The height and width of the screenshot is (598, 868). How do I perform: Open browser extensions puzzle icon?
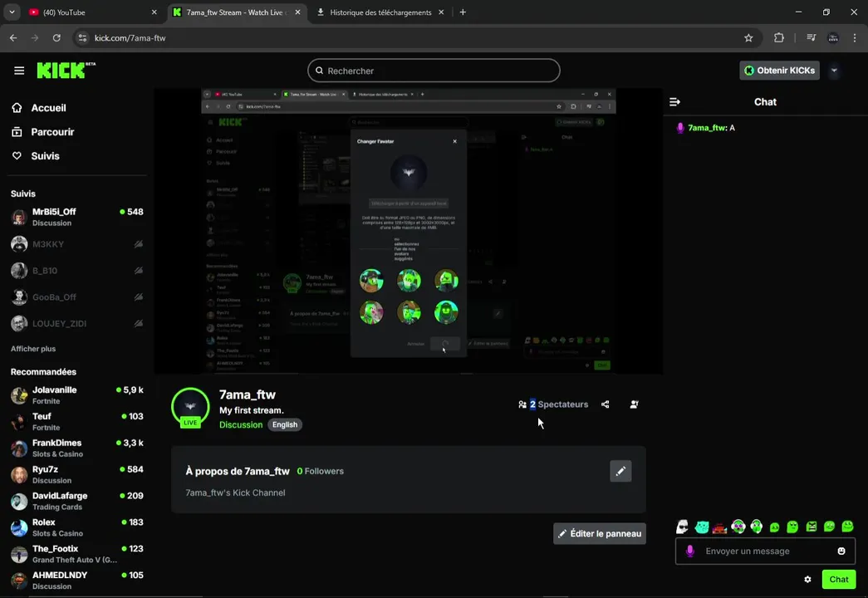(x=779, y=38)
